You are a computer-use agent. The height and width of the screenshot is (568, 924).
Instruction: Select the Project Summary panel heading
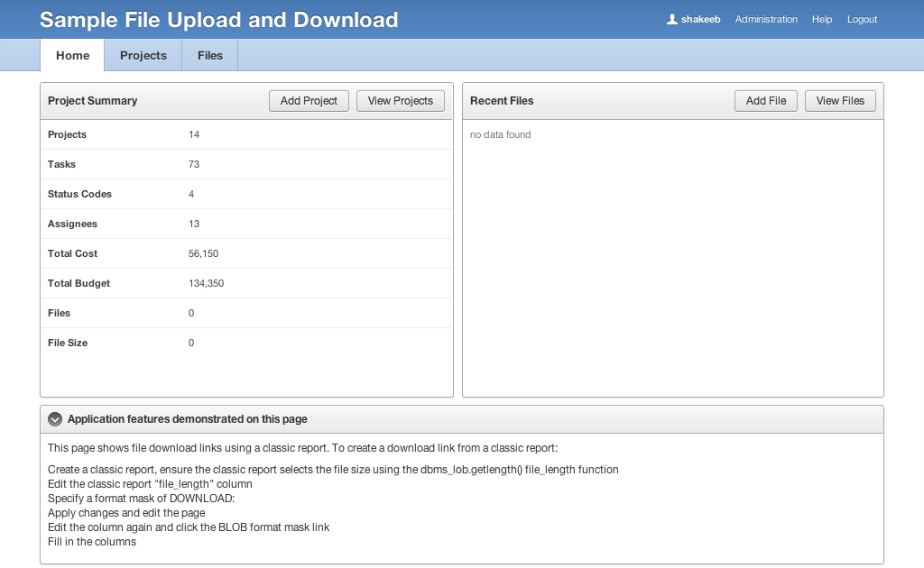[x=92, y=101]
